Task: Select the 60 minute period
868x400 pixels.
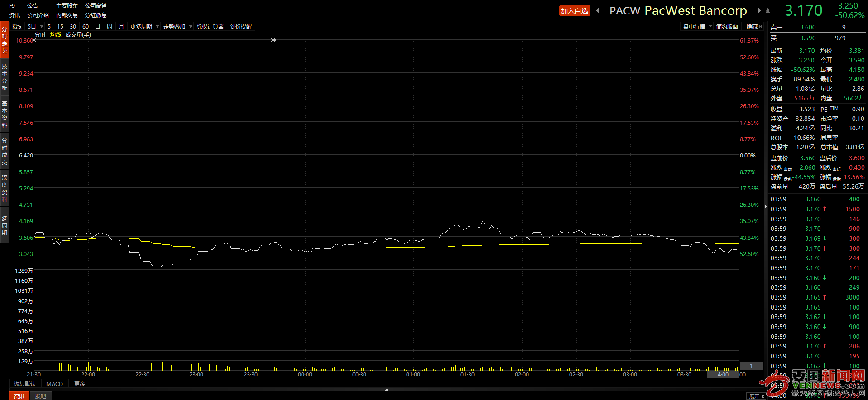Action: (x=86, y=27)
